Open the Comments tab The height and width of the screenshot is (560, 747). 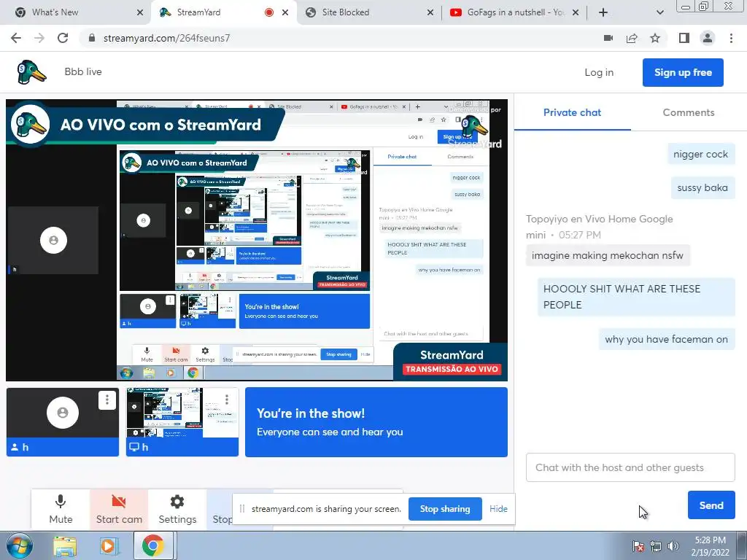coord(689,113)
